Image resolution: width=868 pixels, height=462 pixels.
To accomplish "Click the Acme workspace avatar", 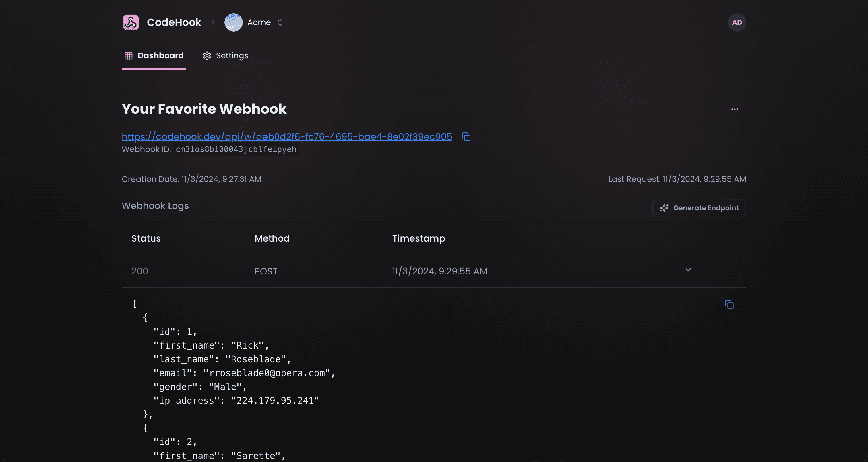I will [x=234, y=22].
